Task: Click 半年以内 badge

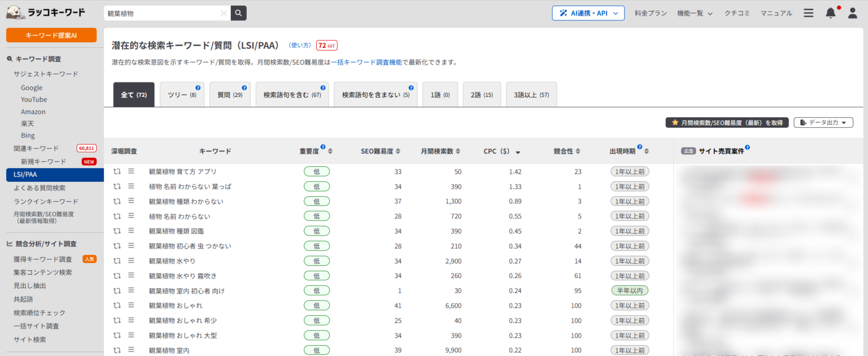Action: click(630, 291)
